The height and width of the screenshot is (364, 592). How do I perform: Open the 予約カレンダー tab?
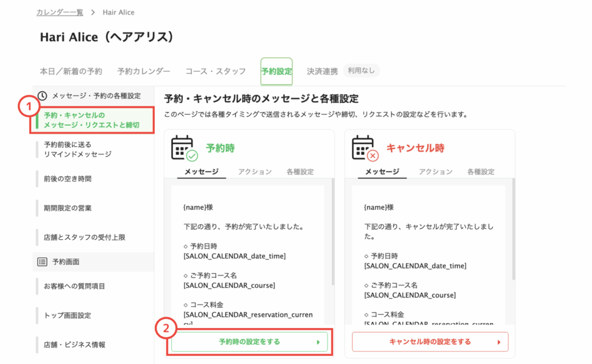(143, 72)
